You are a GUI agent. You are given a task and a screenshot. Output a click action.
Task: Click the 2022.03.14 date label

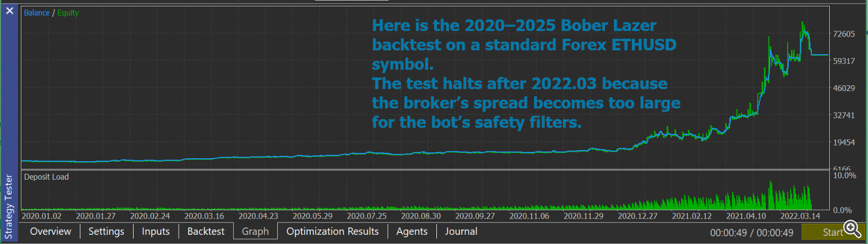801,216
